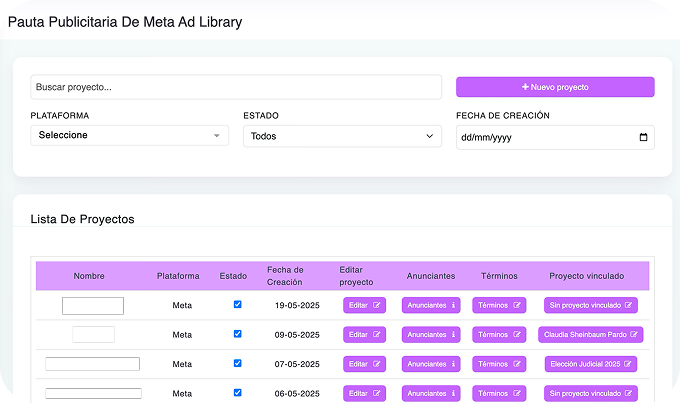This screenshot has height=404, width=680.
Task: Click the Proyecto vinculado column header
Action: [x=587, y=276]
